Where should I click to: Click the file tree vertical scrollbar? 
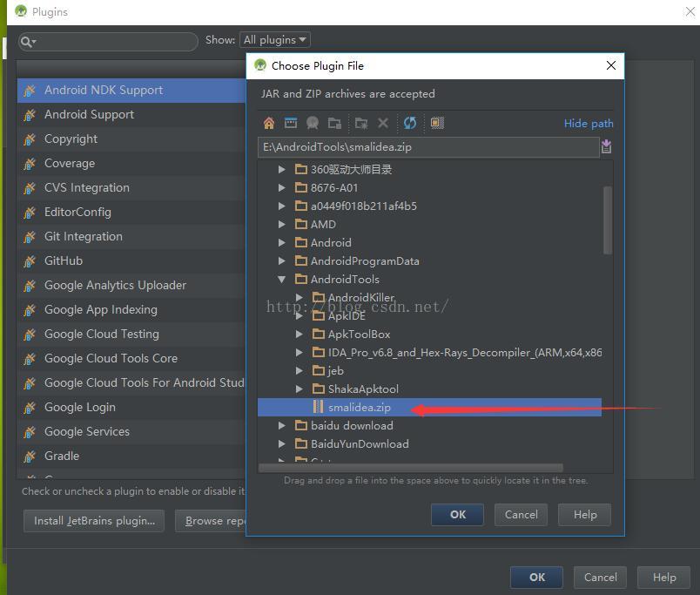click(607, 220)
